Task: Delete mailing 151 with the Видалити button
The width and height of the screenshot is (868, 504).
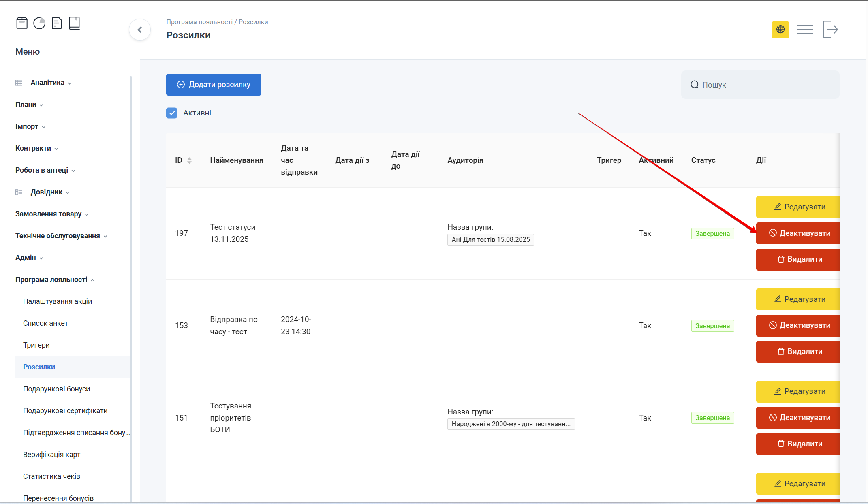Action: tap(797, 444)
